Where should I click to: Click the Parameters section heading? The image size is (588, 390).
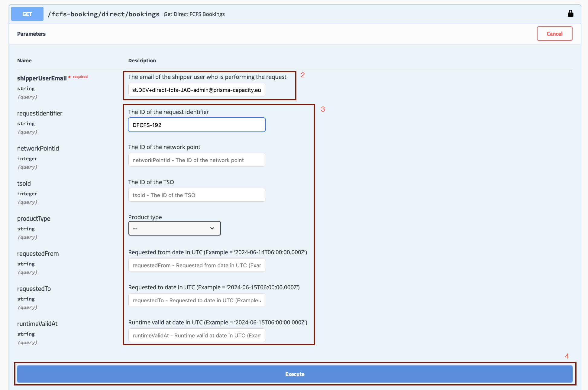(31, 34)
